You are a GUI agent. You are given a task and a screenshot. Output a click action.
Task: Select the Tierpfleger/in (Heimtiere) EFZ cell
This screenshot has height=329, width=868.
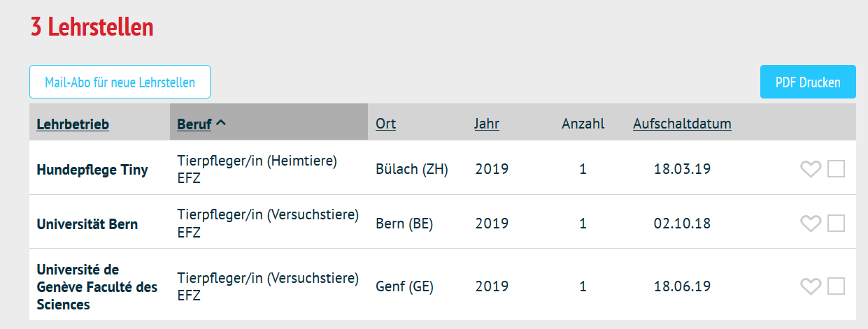(x=257, y=169)
